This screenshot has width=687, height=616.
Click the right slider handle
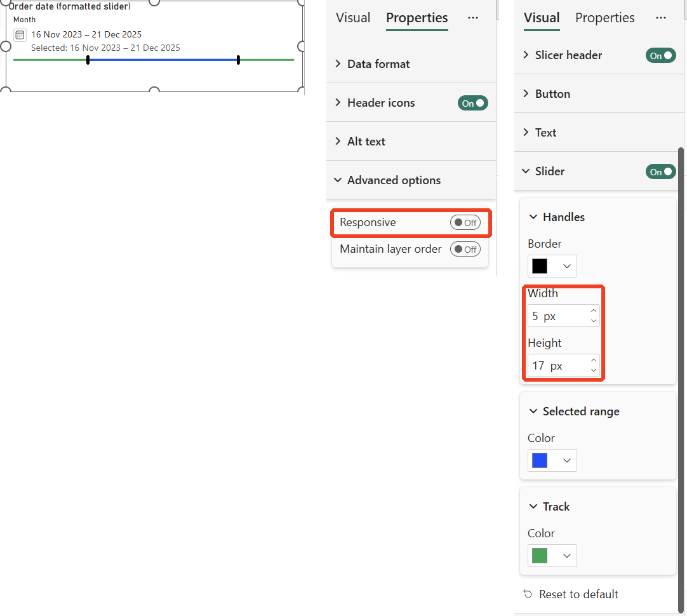238,60
